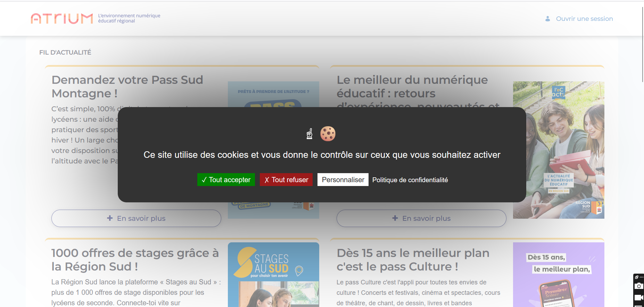Open the 1000 offres de stages article title
Viewport: 644px width, 307px height.
tap(135, 260)
